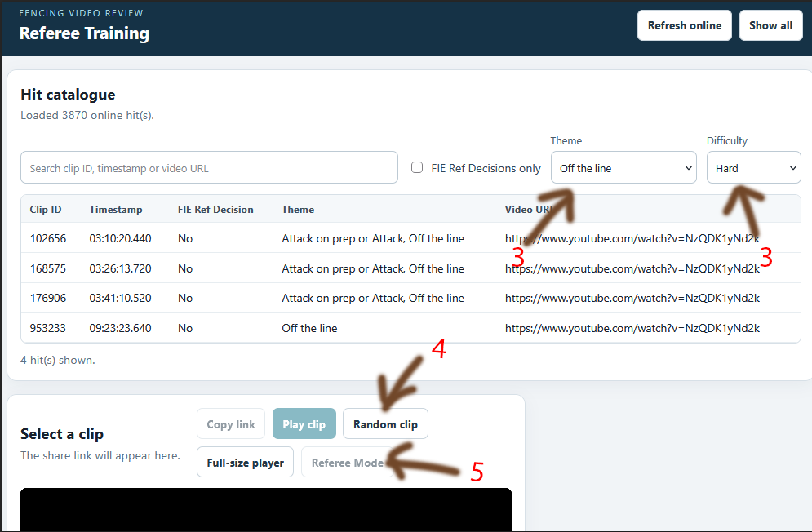Click the theme cell of clip 953233
The image size is (812, 532).
(309, 328)
